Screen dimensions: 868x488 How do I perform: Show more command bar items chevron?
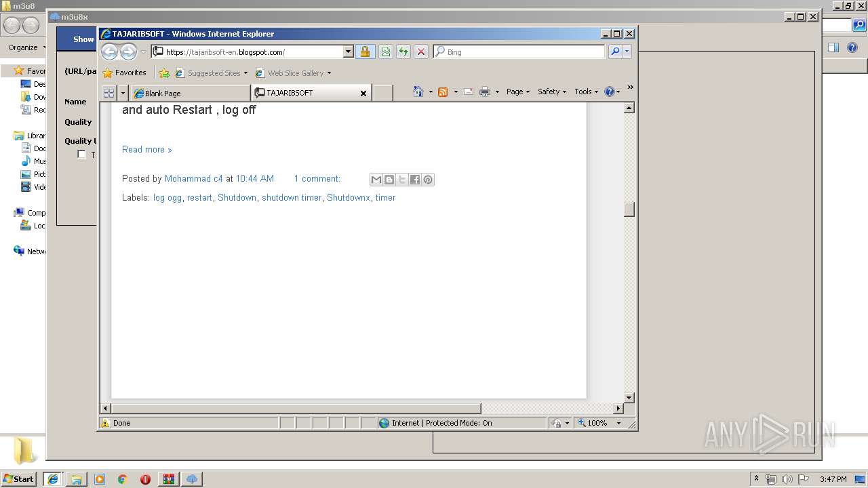point(630,87)
